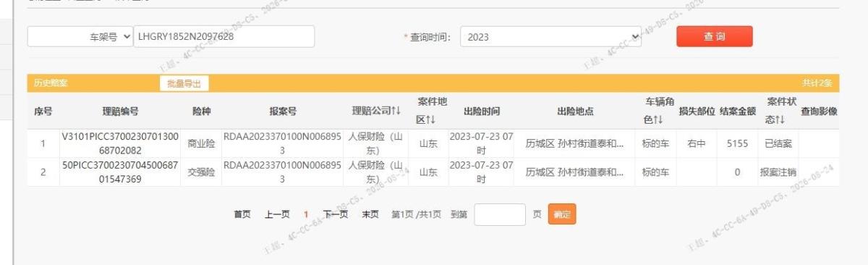Click incident time cell in row 1
This screenshot has height=265, width=868.
pos(482,143)
